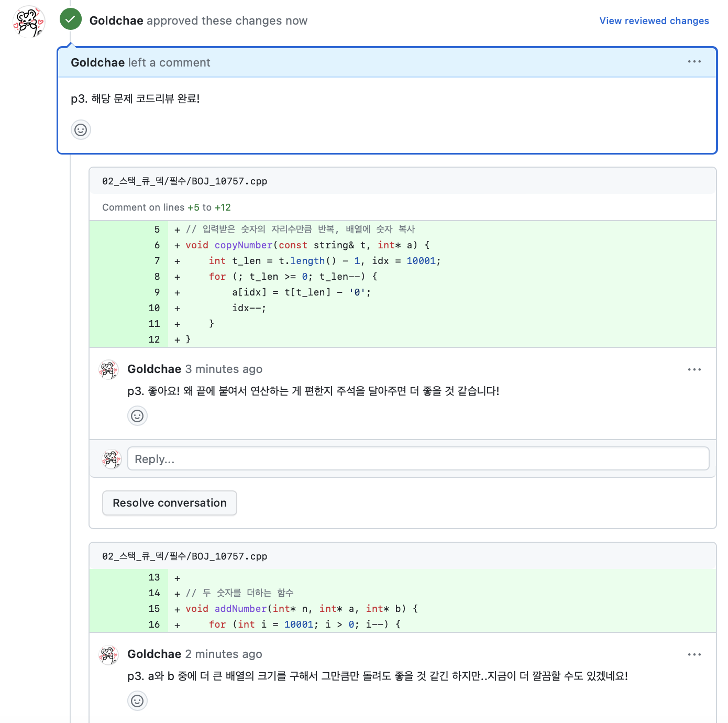Click 'idx--;' code on line 10
Image resolution: width=728 pixels, height=723 pixels.
[249, 308]
